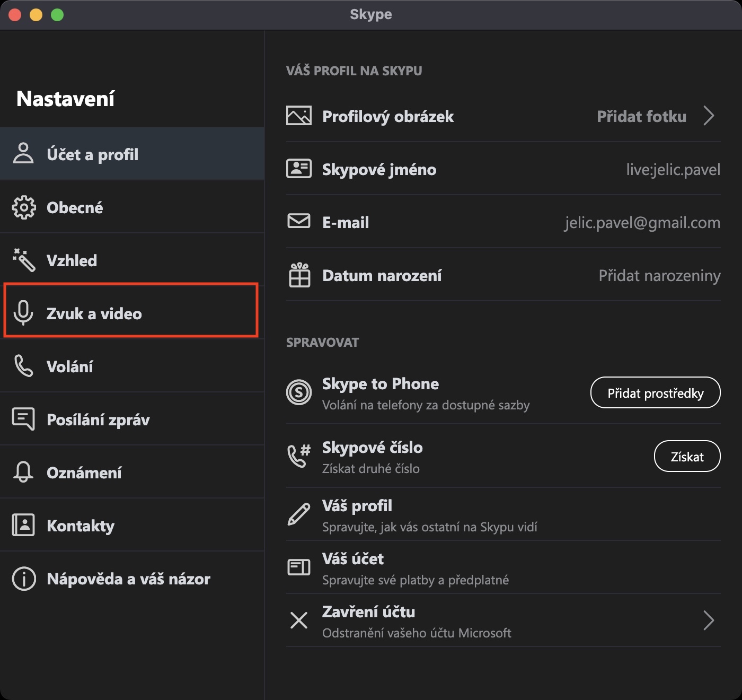Click Přidat narozeniny to add birthday
Viewport: 742px width, 700px height.
659,276
